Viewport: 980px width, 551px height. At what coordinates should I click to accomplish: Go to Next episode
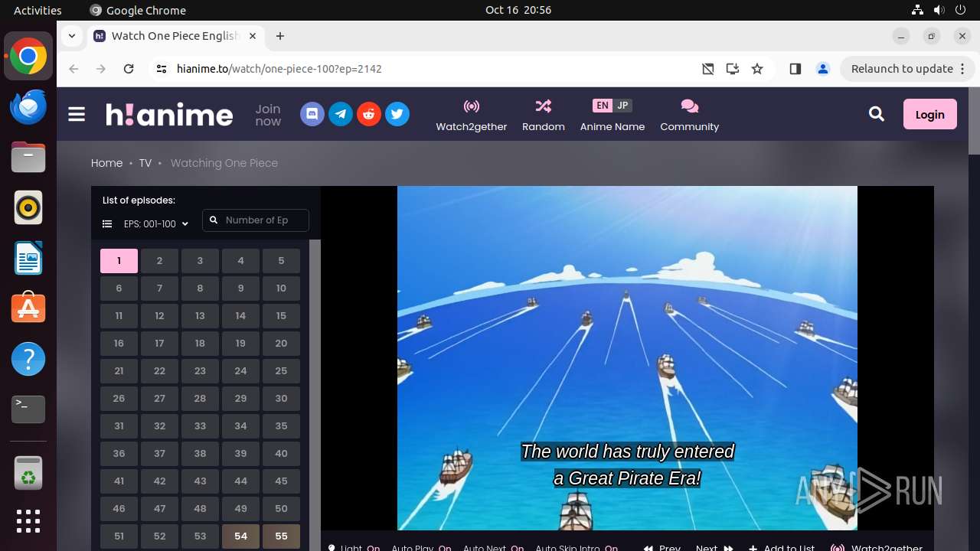[714, 548]
